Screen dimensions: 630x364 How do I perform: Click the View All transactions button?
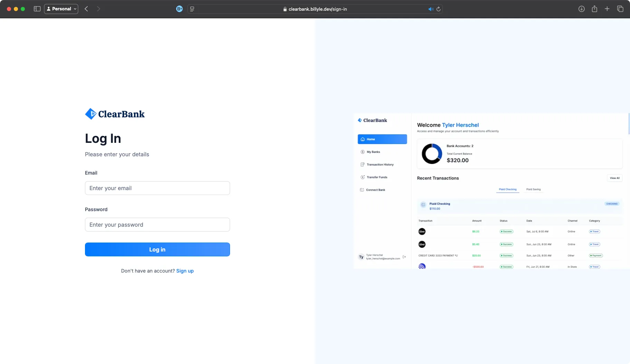[615, 178]
